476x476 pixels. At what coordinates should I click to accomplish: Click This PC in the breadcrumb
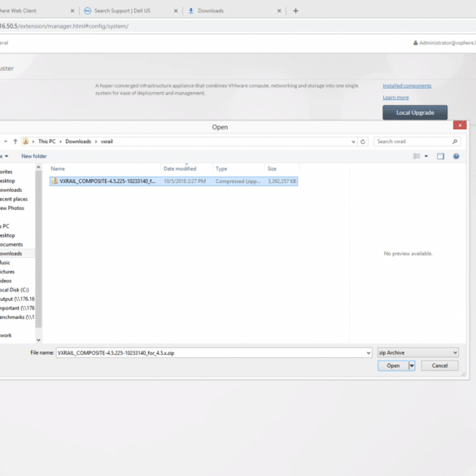pyautogui.click(x=46, y=142)
